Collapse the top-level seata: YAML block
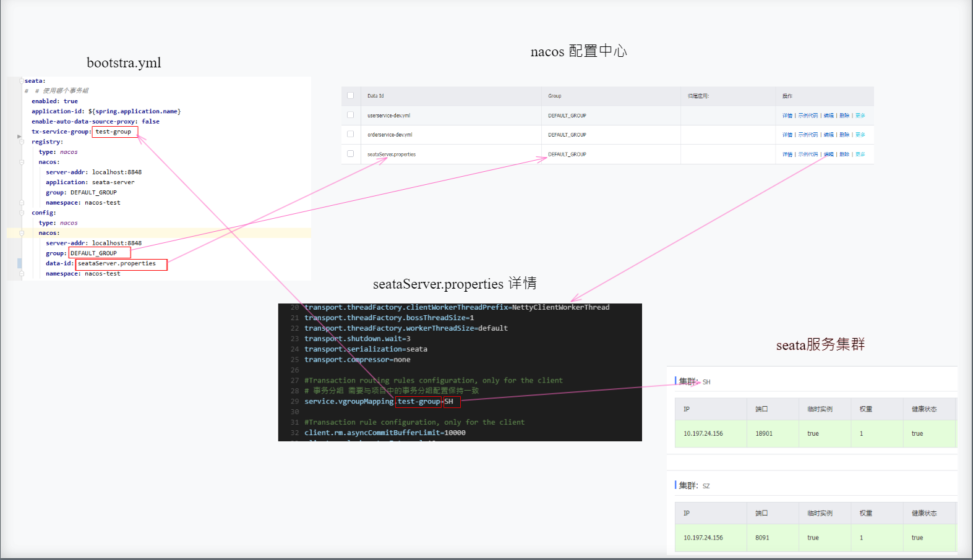Screen dimensions: 973x560 21,81
